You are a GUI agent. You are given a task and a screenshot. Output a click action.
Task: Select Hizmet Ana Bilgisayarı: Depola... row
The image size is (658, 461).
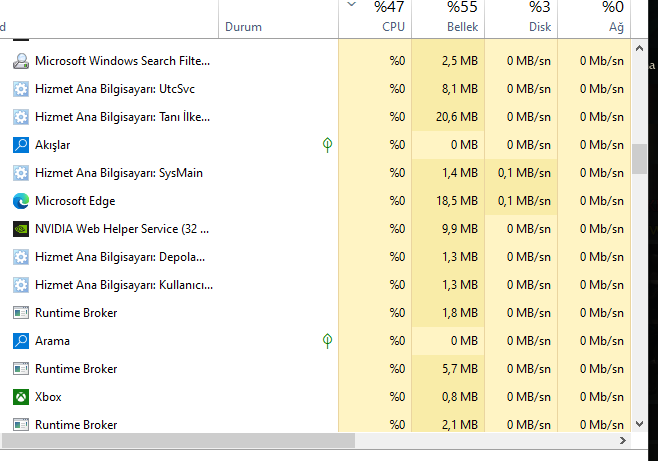click(x=316, y=257)
